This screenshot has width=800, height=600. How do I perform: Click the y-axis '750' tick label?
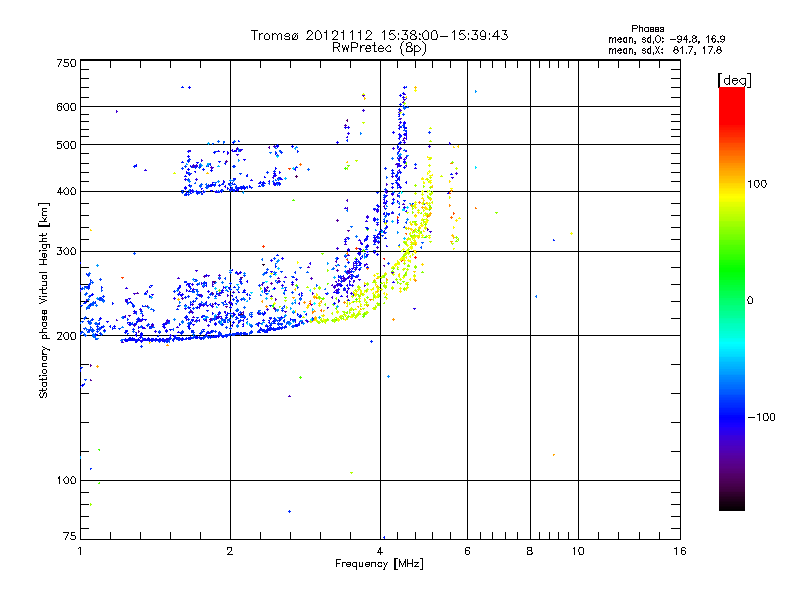point(67,63)
